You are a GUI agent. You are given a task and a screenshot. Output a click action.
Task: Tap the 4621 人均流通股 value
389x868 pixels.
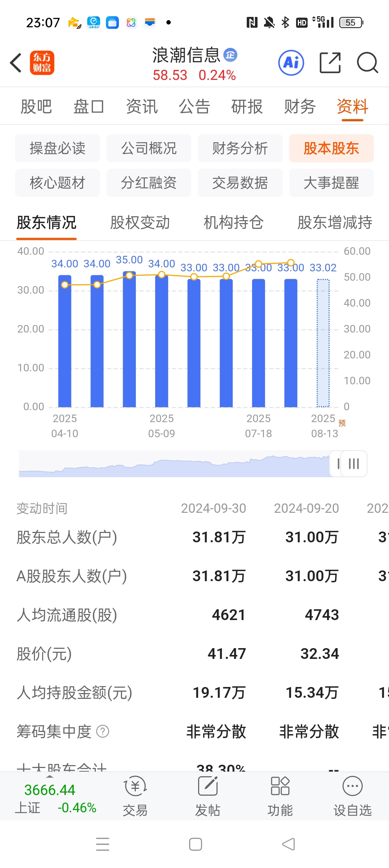pos(229,615)
